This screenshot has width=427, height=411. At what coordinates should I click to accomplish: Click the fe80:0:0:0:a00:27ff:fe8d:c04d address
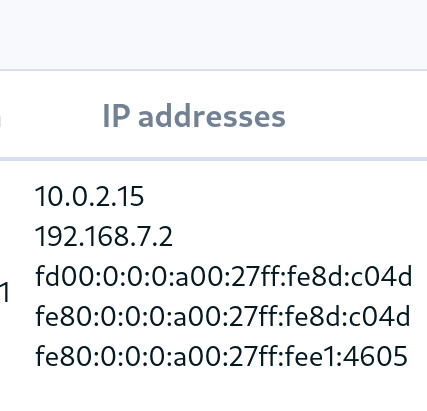click(223, 316)
